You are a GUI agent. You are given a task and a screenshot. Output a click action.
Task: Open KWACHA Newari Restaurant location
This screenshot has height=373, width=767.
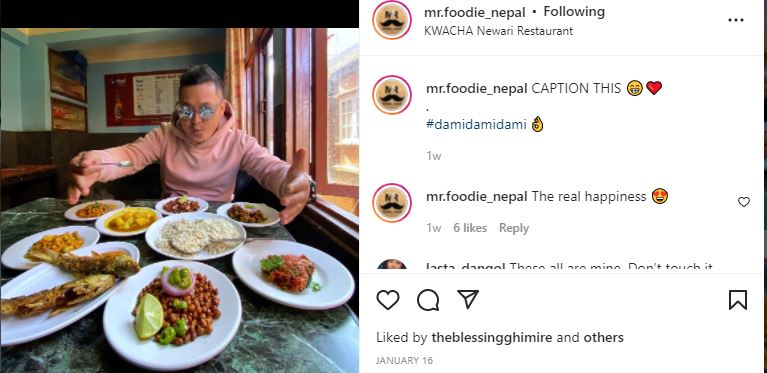498,31
